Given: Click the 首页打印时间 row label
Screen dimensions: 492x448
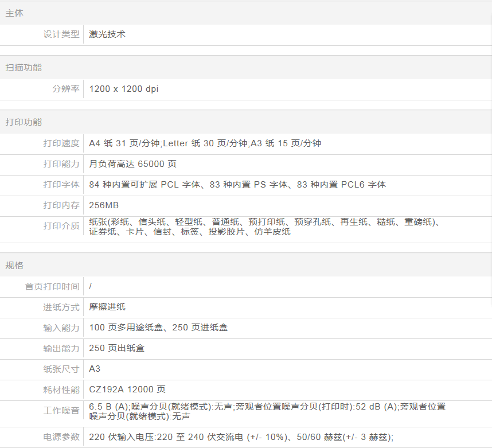Looking at the screenshot, I should pyautogui.click(x=52, y=286).
